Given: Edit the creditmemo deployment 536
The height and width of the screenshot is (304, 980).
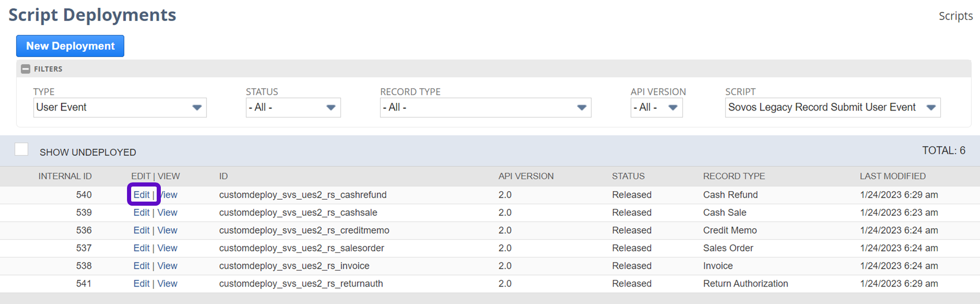Looking at the screenshot, I should 141,230.
